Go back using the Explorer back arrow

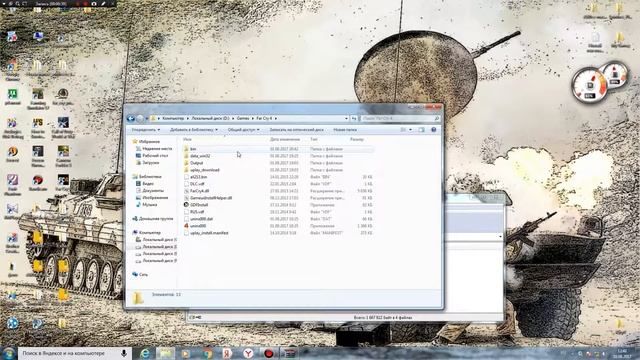tap(131, 118)
